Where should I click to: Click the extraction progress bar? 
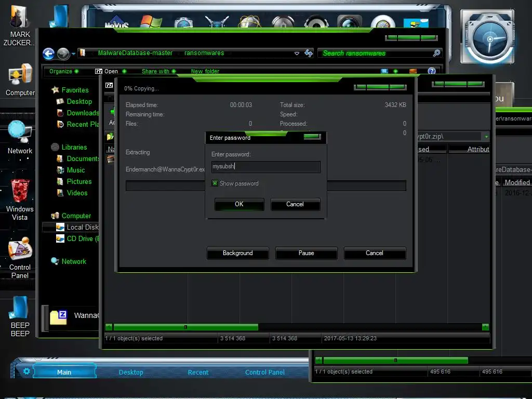pyautogui.click(x=265, y=186)
